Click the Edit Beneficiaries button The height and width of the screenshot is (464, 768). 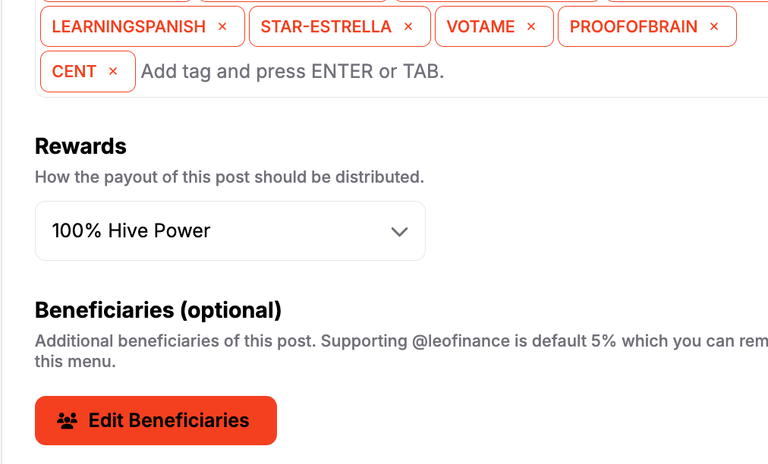[x=156, y=420]
